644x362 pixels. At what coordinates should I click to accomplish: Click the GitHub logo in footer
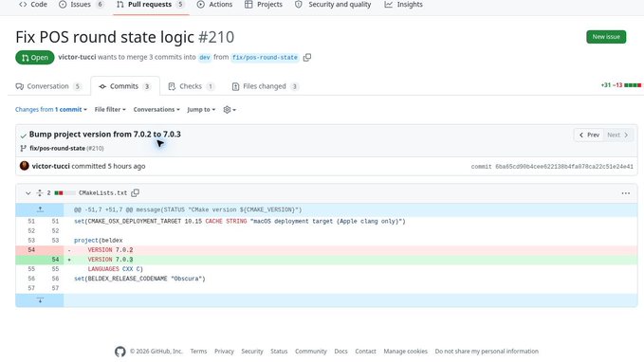click(x=120, y=352)
